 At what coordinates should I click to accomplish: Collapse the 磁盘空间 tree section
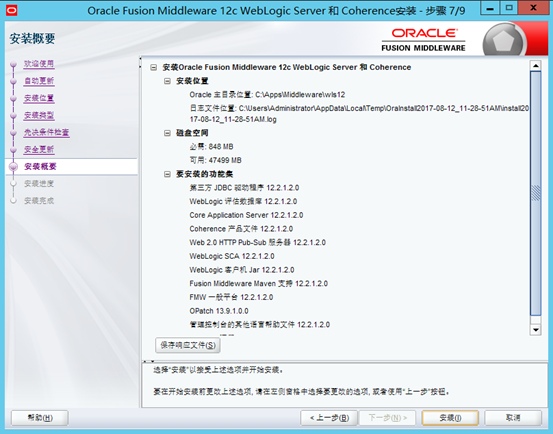tap(167, 133)
